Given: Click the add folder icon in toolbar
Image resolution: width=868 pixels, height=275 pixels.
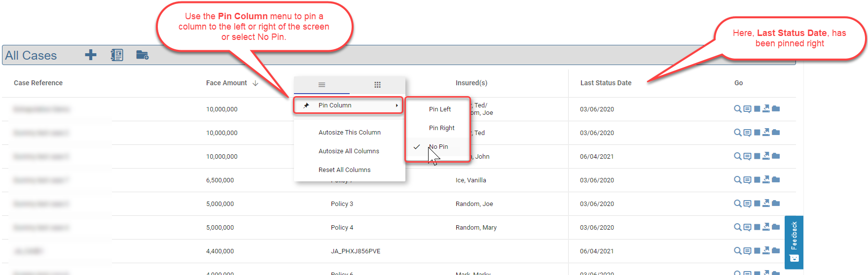Looking at the screenshot, I should tap(142, 55).
